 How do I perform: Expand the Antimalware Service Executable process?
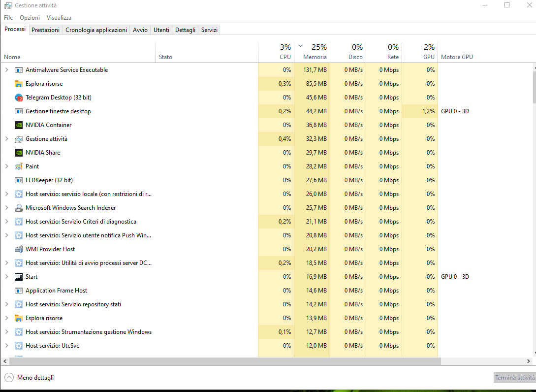pyautogui.click(x=6, y=70)
